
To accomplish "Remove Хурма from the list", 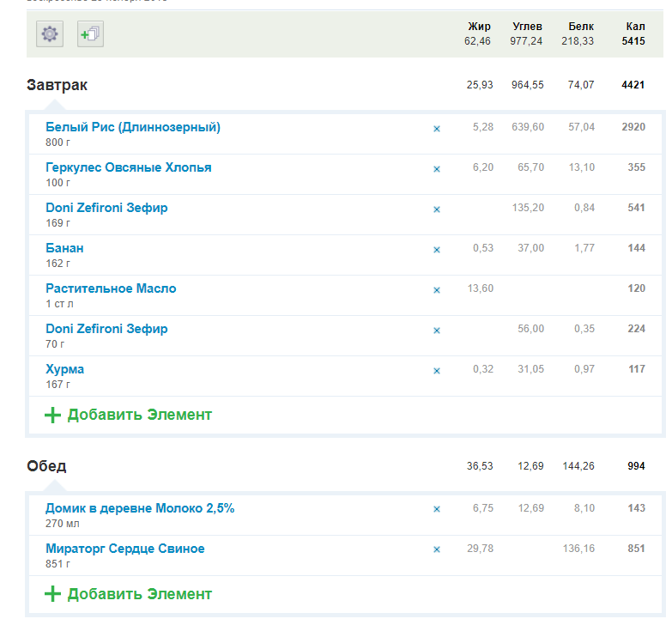I will 436,371.
